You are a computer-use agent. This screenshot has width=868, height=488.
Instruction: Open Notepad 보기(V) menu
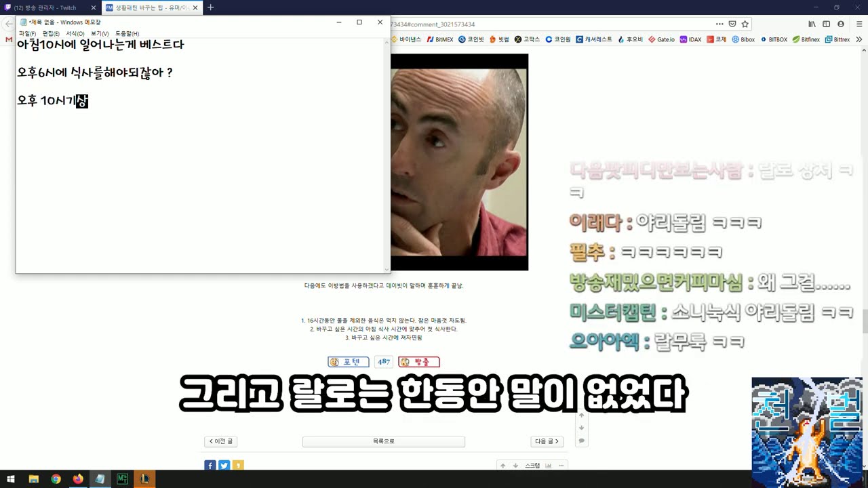pos(100,33)
